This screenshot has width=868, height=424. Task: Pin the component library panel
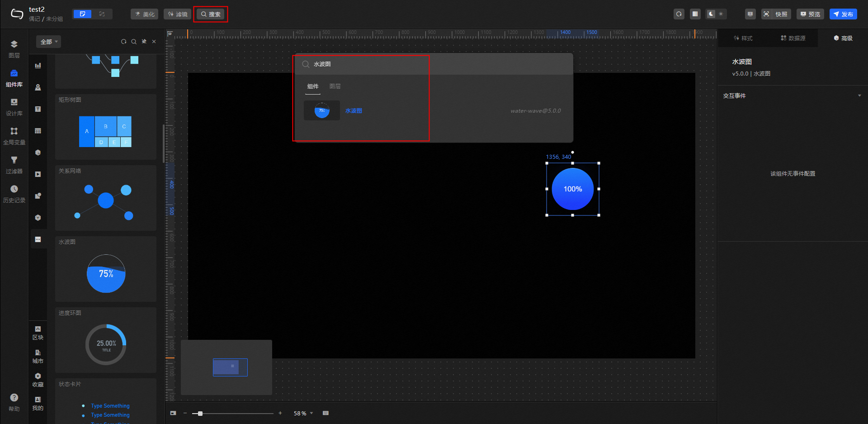(x=144, y=42)
